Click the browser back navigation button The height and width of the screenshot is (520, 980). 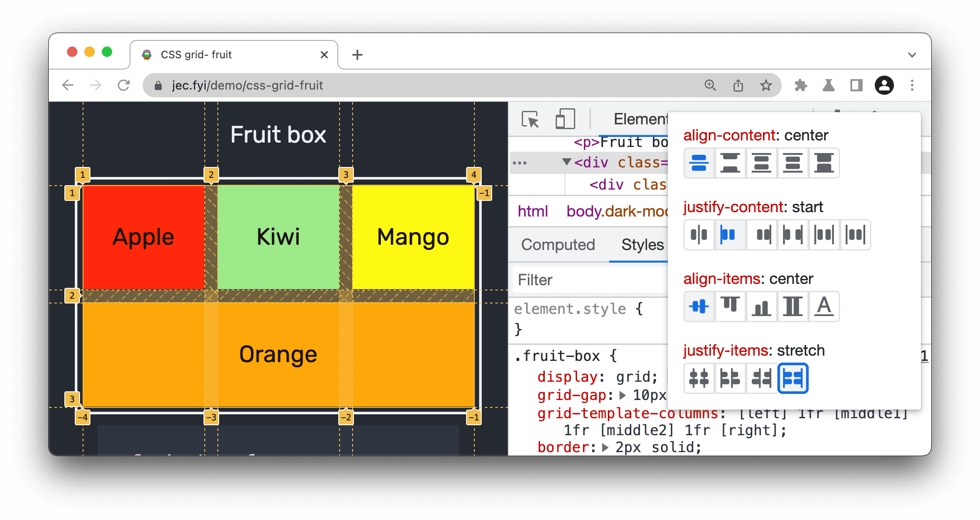tap(69, 86)
